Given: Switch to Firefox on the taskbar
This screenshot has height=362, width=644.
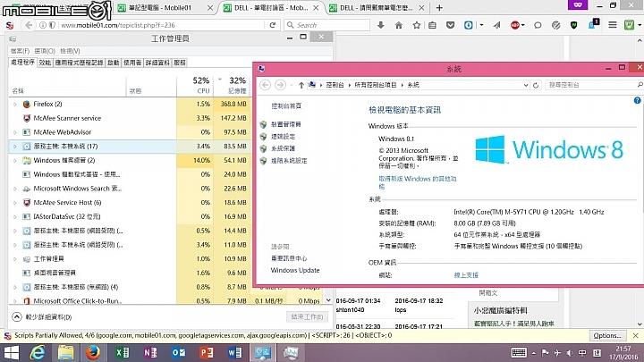Looking at the screenshot, I should click(93, 352).
